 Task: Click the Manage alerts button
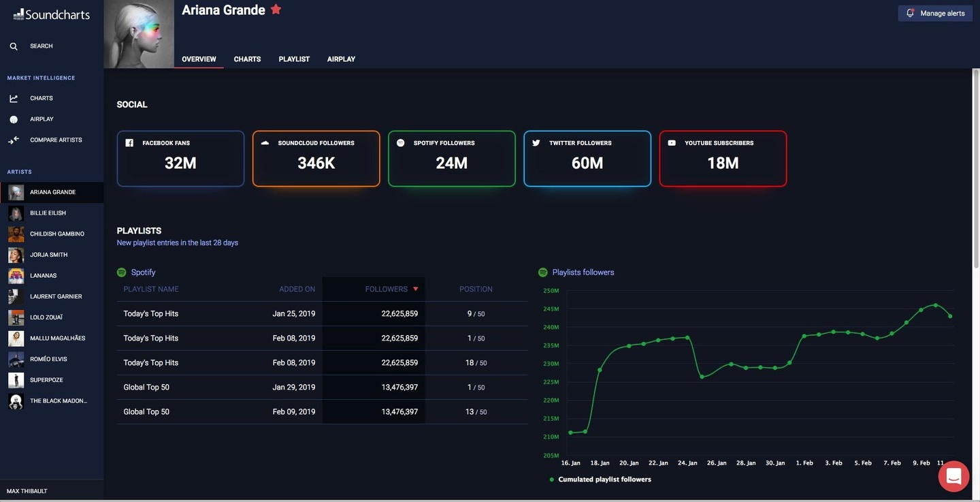click(x=934, y=13)
